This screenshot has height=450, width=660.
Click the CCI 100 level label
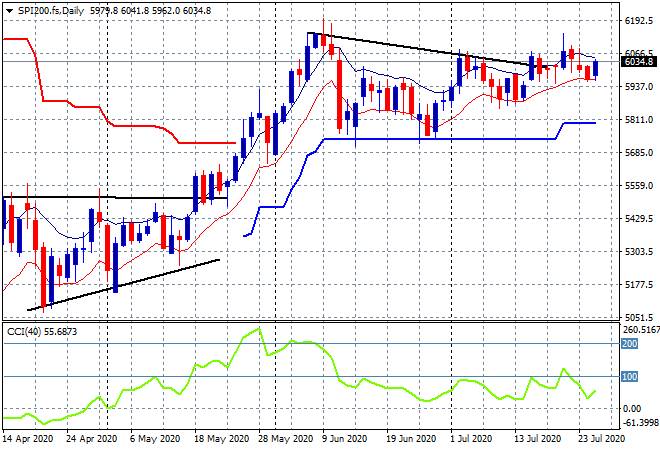pos(630,377)
